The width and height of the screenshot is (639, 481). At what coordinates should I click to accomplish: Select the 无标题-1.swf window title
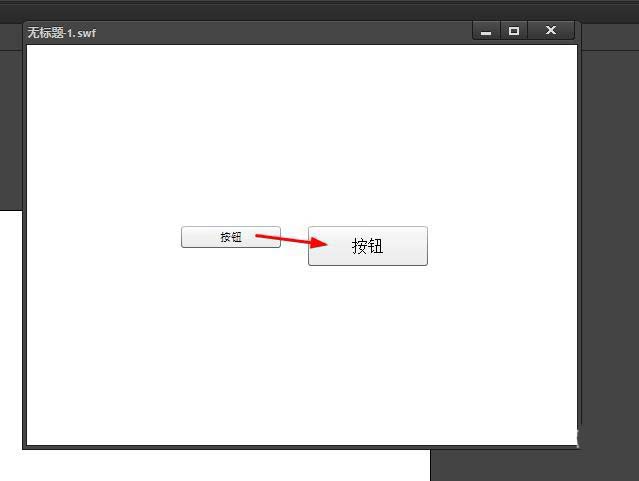62,33
